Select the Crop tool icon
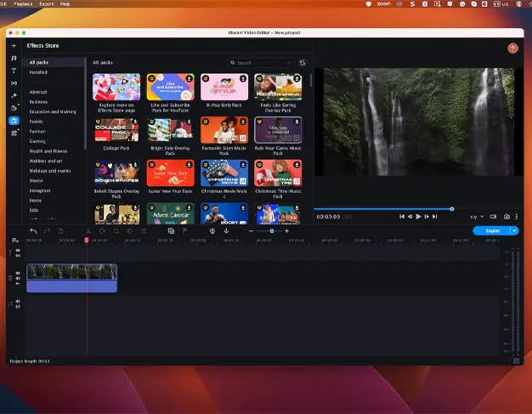Image resolution: width=532 pixels, height=414 pixels. [116, 231]
